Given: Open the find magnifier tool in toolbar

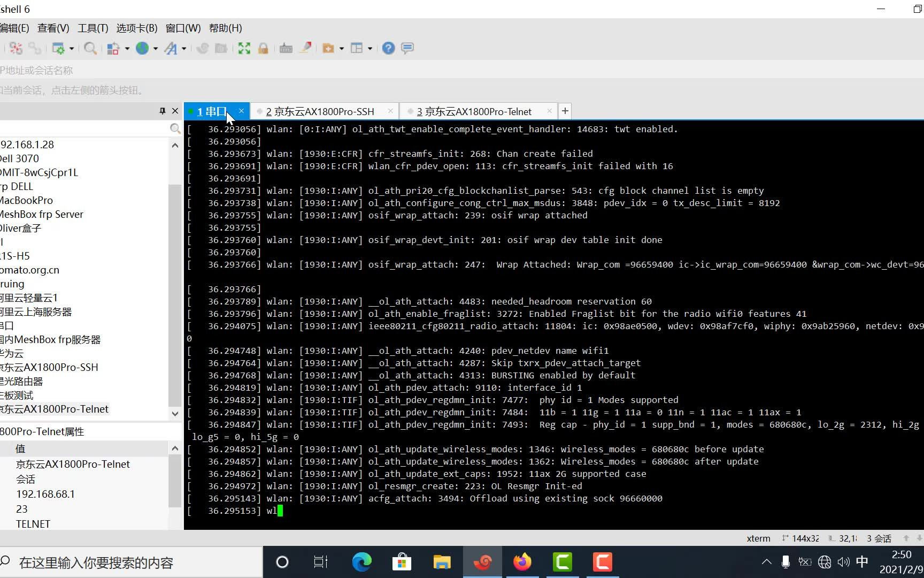Looking at the screenshot, I should 90,48.
